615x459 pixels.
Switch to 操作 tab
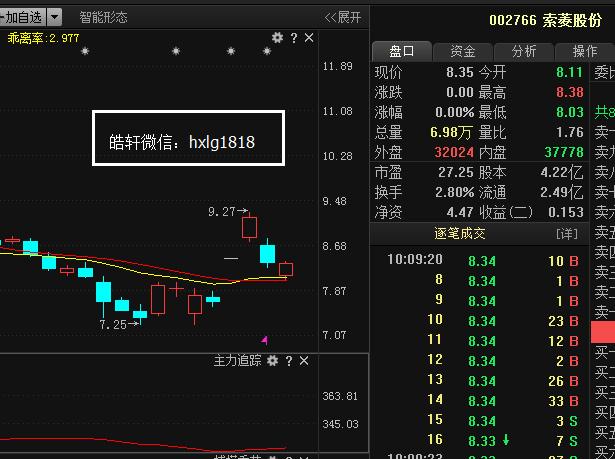584,51
